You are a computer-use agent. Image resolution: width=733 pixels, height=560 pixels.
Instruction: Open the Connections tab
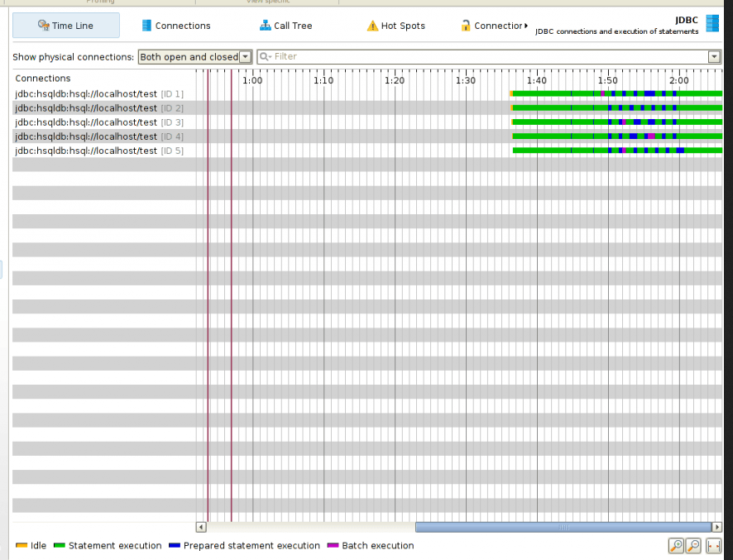click(176, 26)
